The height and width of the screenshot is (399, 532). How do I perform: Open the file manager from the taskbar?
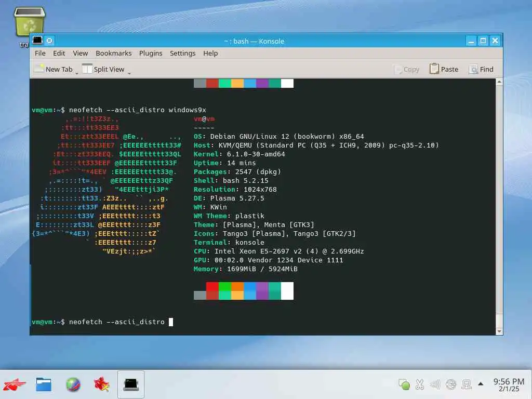tap(44, 384)
